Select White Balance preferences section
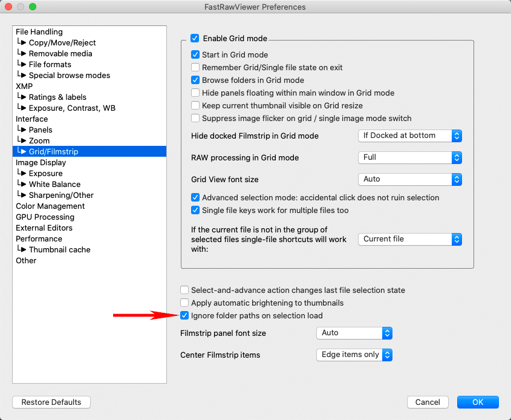The height and width of the screenshot is (420, 511). click(54, 184)
